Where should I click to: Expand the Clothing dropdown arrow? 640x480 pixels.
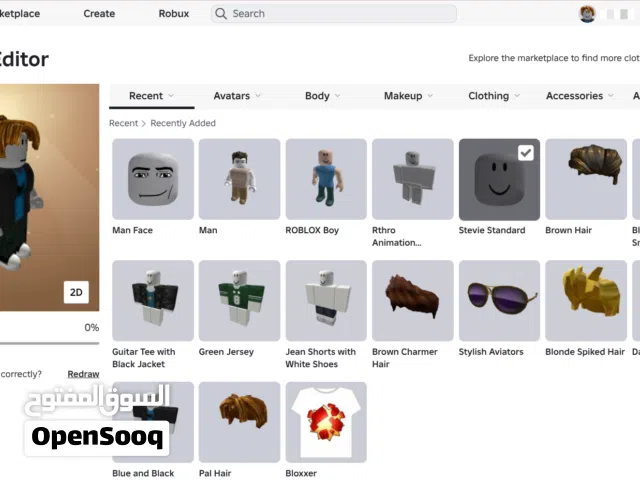pyautogui.click(x=517, y=96)
